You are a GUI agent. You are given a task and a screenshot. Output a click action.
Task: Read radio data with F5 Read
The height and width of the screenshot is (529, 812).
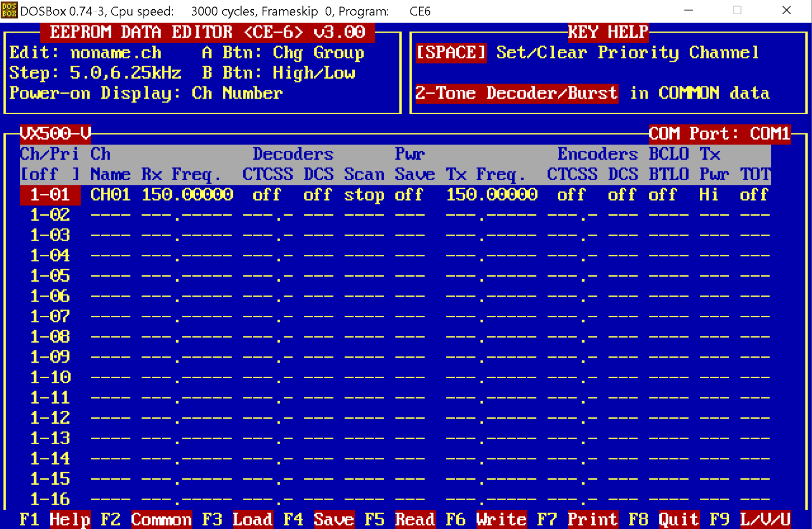pyautogui.click(x=415, y=519)
